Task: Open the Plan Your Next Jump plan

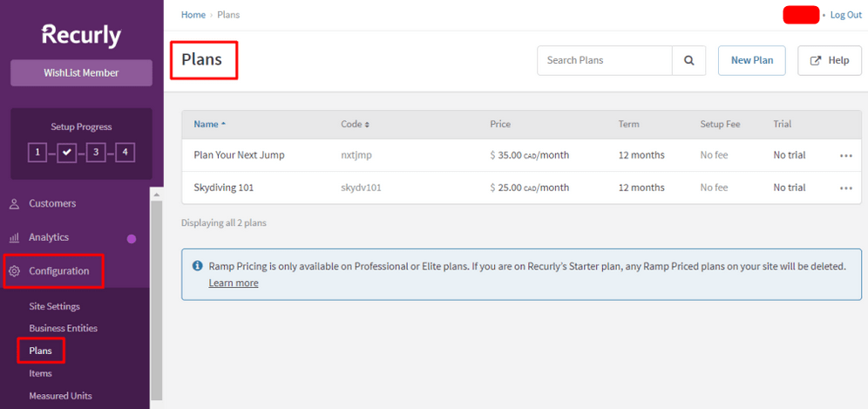Action: coord(239,155)
